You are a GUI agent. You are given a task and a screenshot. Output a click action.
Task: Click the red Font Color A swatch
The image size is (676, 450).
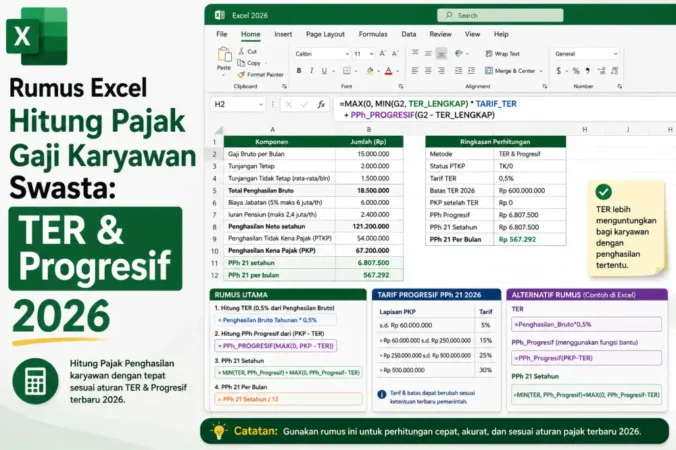(x=388, y=71)
